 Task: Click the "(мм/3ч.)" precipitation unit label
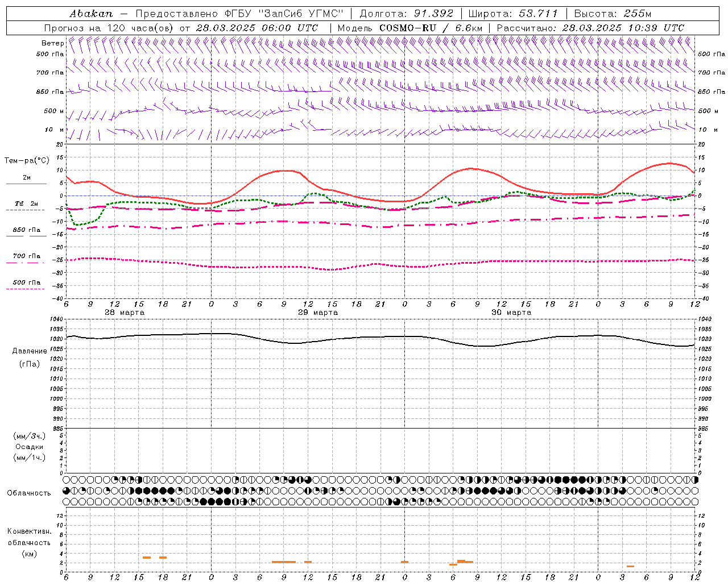(x=30, y=436)
